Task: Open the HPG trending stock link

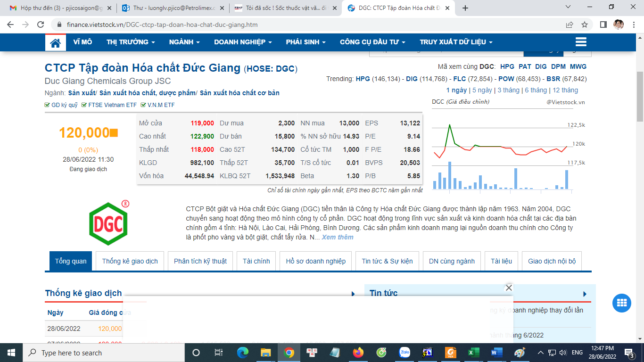Action: point(363,79)
